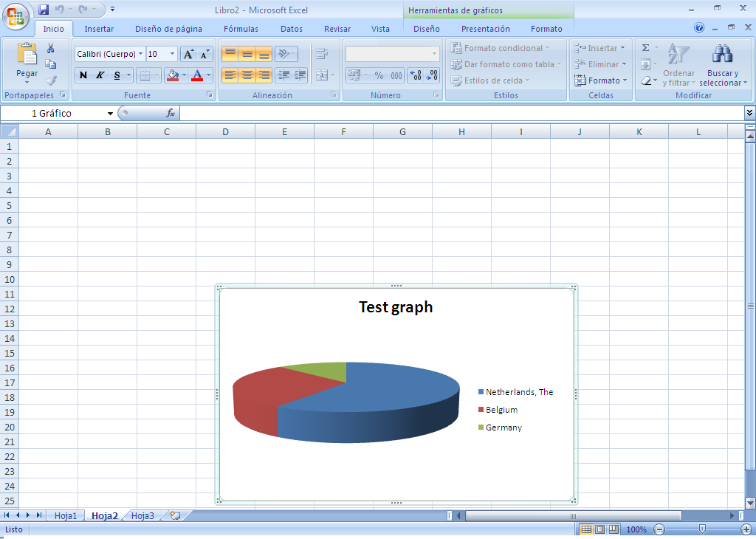Open the font color dropdown arrow
The width and height of the screenshot is (756, 539).
(x=209, y=75)
